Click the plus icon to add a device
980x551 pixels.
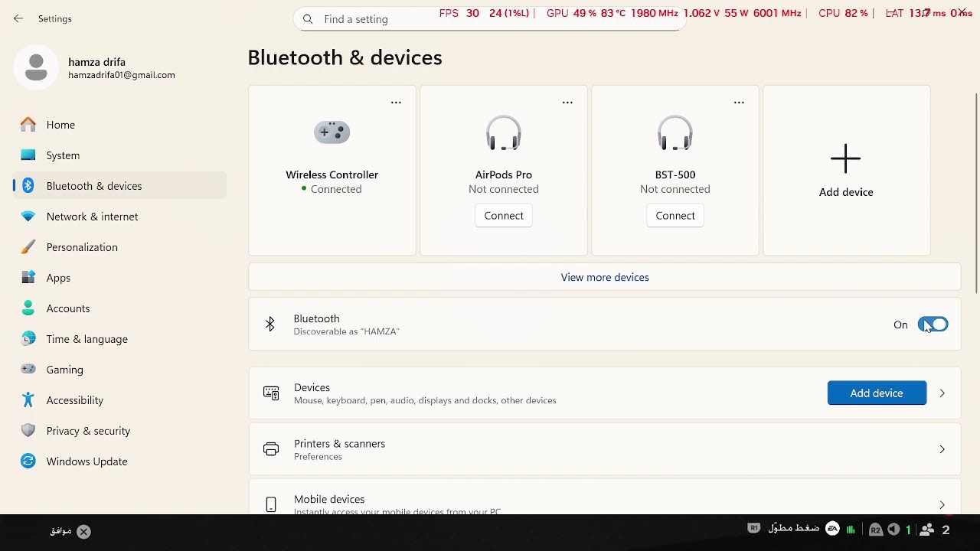(x=846, y=158)
